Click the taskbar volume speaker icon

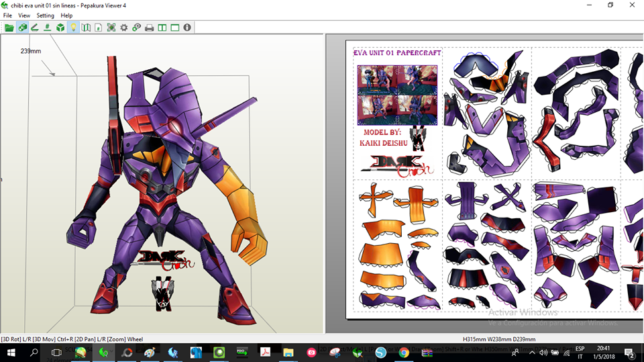[x=543, y=353]
